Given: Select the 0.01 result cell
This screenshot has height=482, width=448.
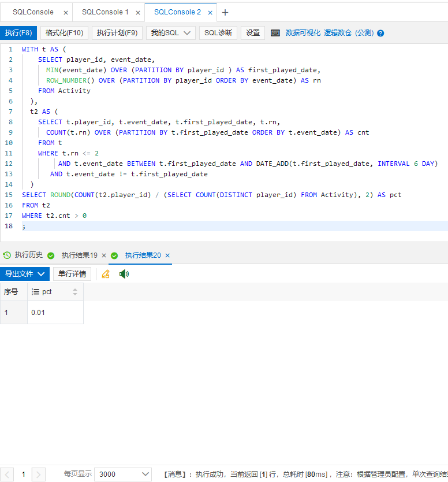Looking at the screenshot, I should 55,313.
